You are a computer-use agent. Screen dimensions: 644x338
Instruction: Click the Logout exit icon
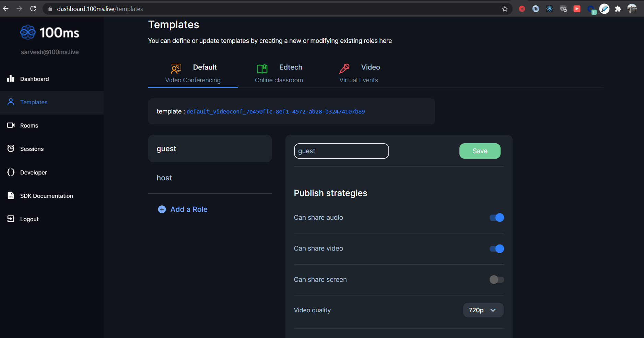click(x=11, y=219)
